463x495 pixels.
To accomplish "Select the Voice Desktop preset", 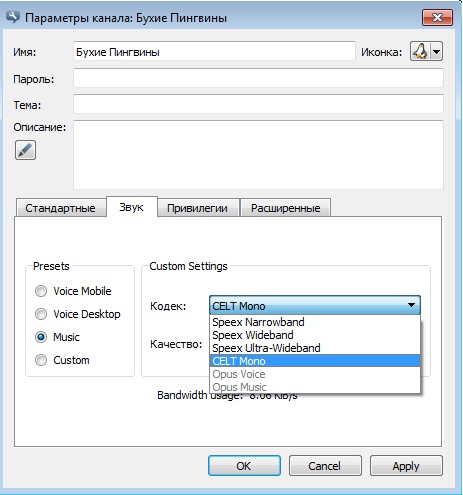I will [41, 314].
